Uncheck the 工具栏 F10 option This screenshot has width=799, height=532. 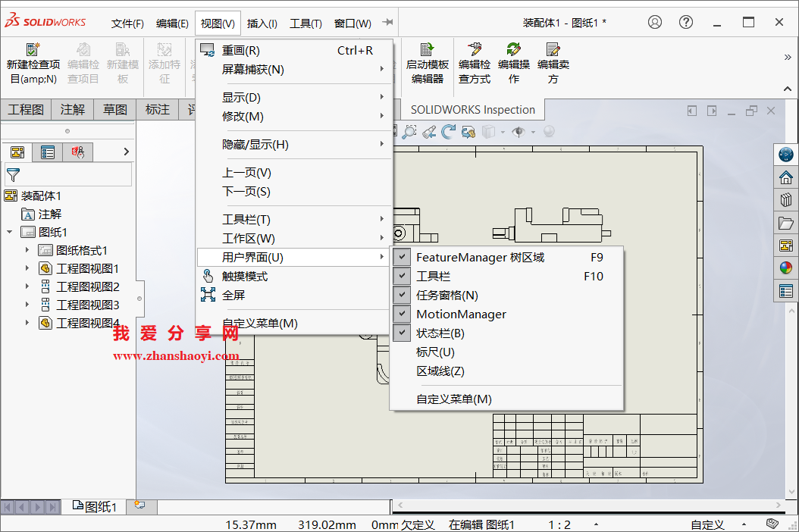pos(507,276)
